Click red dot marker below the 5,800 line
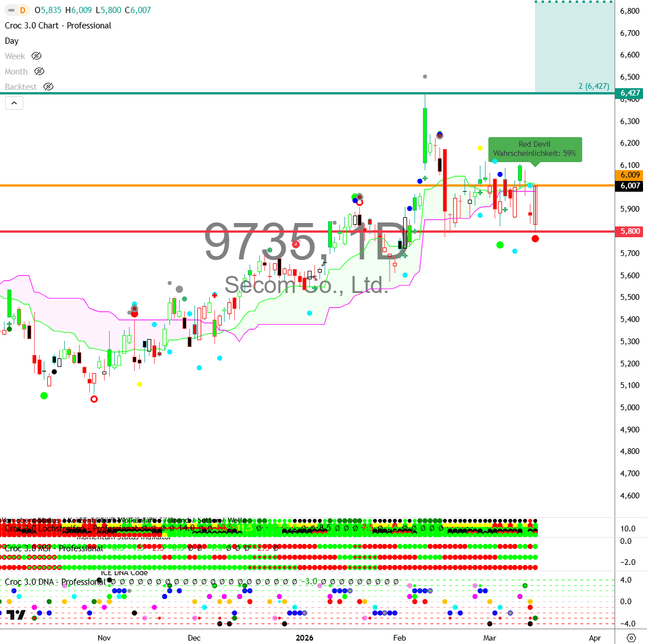Screen dimensions: 647x644 tap(535, 238)
